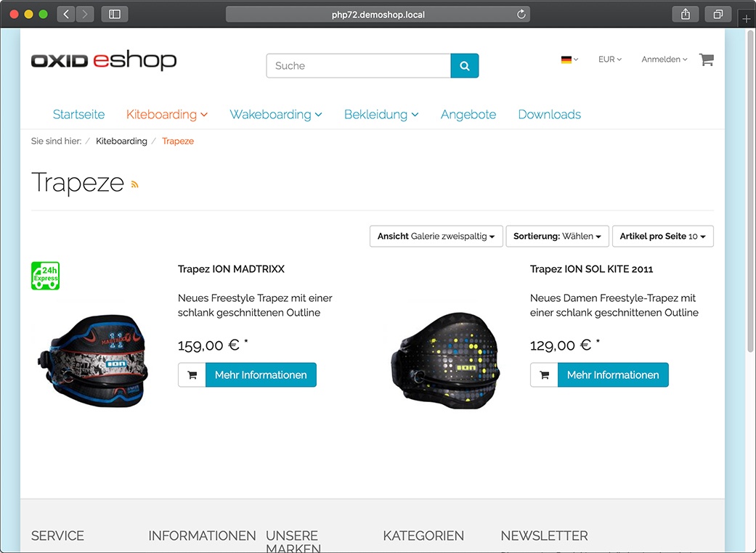The width and height of the screenshot is (756, 553).
Task: Click Mehr Informationen for ION MADTRIXX
Action: [x=261, y=374]
